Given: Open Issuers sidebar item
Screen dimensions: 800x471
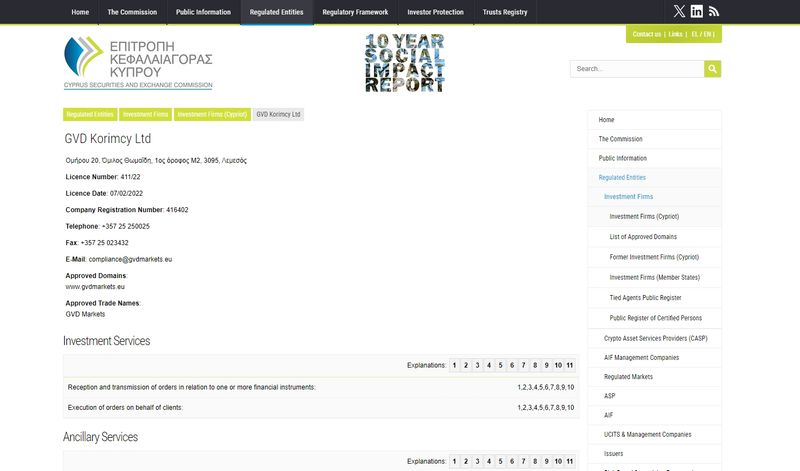Looking at the screenshot, I should click(x=655, y=454).
